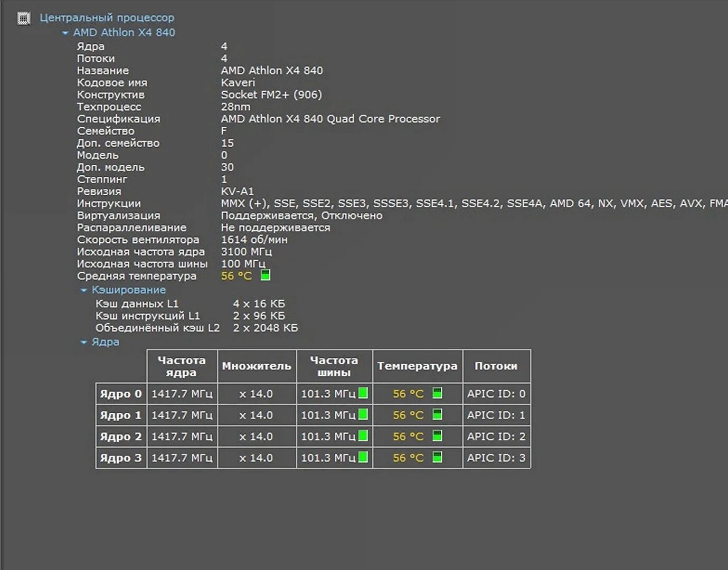Click the Потоки column header
The width and height of the screenshot is (728, 570).
496,366
